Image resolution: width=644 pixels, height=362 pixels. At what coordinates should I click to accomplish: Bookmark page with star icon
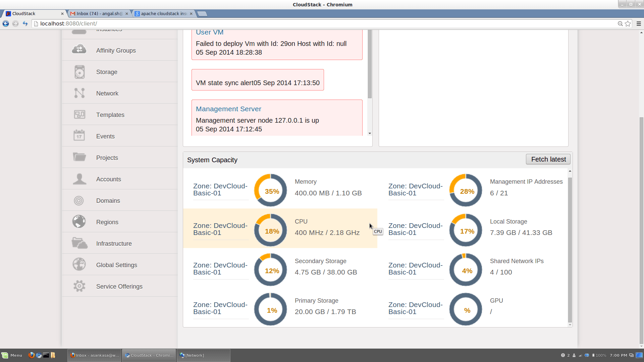(628, 23)
